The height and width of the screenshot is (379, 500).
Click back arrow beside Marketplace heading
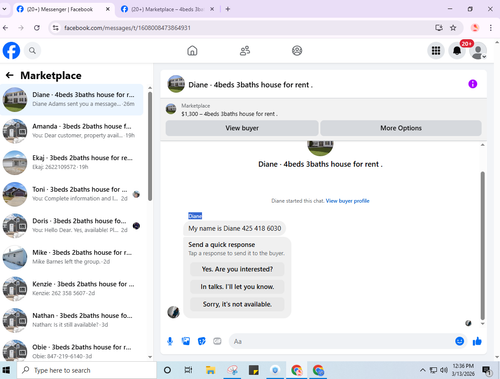10,75
